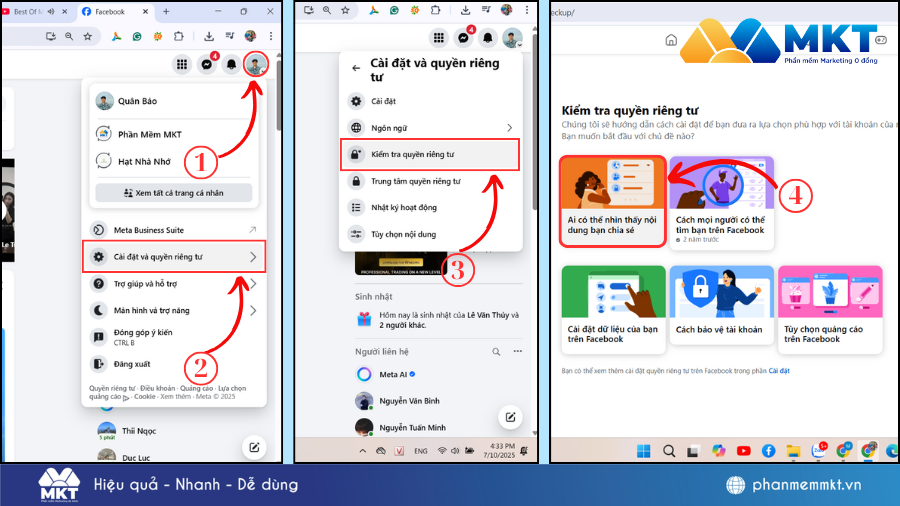
Task: Open Tùy chọn nội dung item
Action: click(430, 234)
